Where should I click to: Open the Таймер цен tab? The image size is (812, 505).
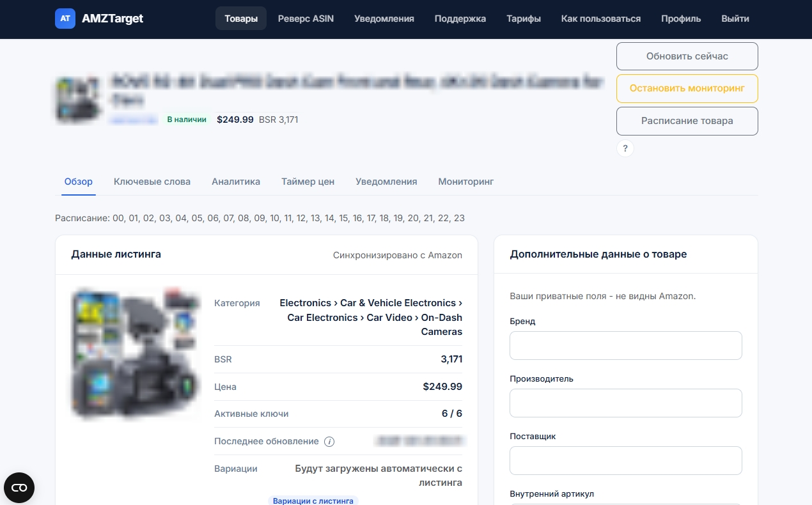point(308,182)
